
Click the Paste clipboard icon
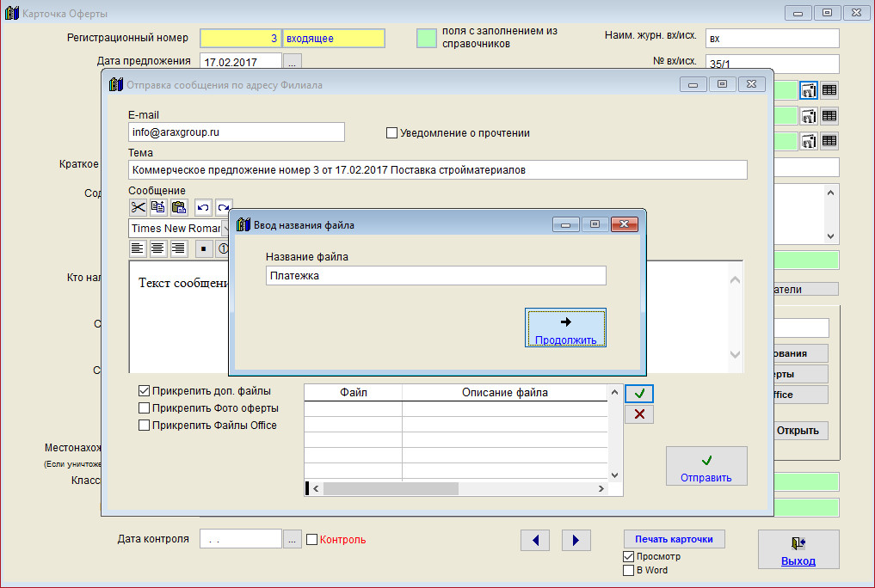coord(179,207)
